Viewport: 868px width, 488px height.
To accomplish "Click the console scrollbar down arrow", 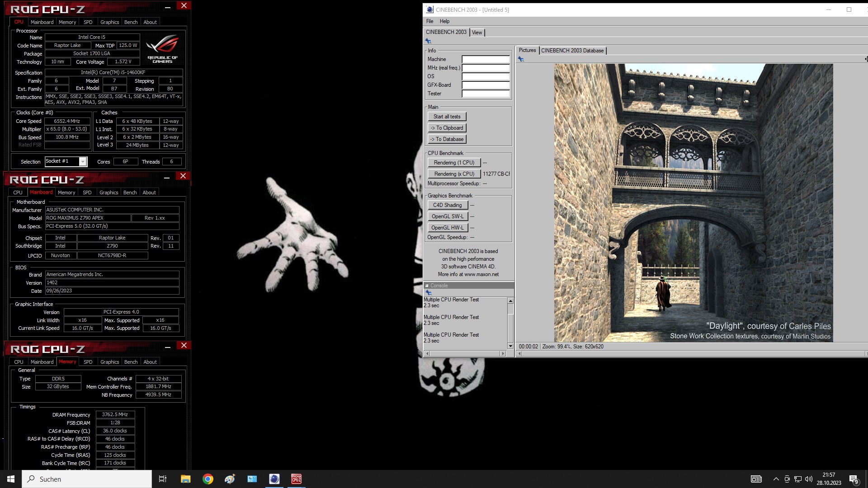I will pyautogui.click(x=510, y=346).
